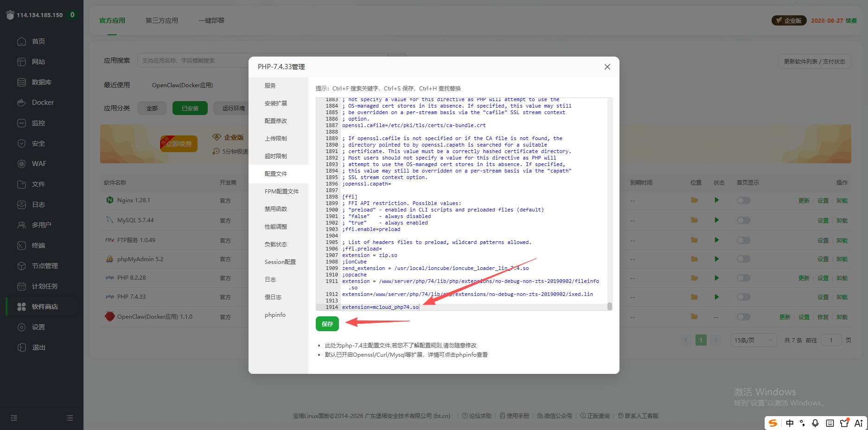
Task: Open the 首页 home icon in sidebar
Action: (x=21, y=41)
